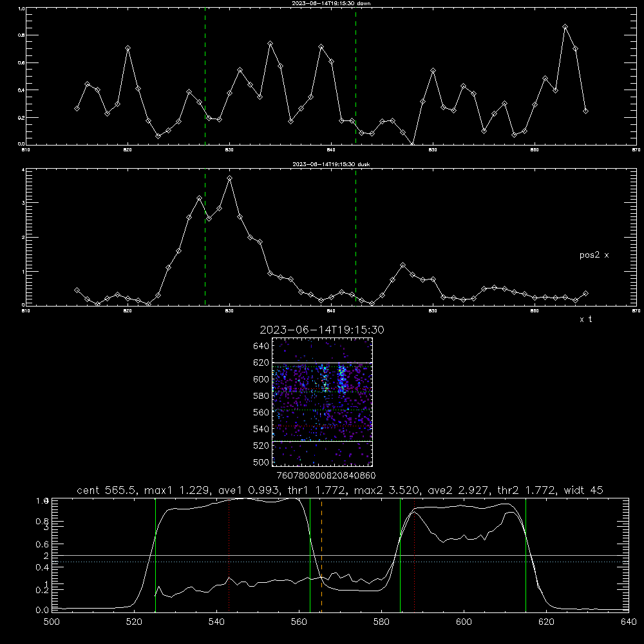Click the dusk plot's secondary peak diamond near 847
Viewport: 644px width, 644px height.
[402, 265]
